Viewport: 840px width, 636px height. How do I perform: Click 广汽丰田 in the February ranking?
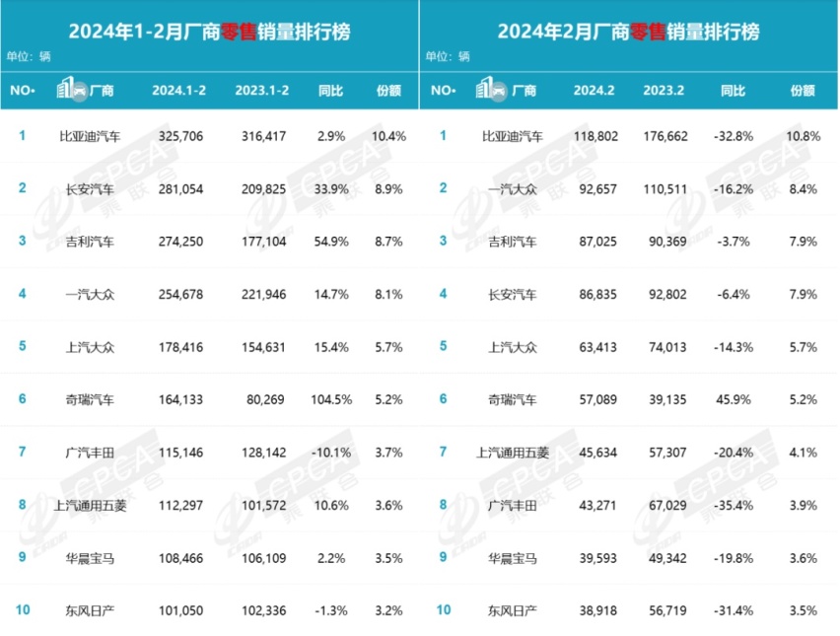(512, 505)
